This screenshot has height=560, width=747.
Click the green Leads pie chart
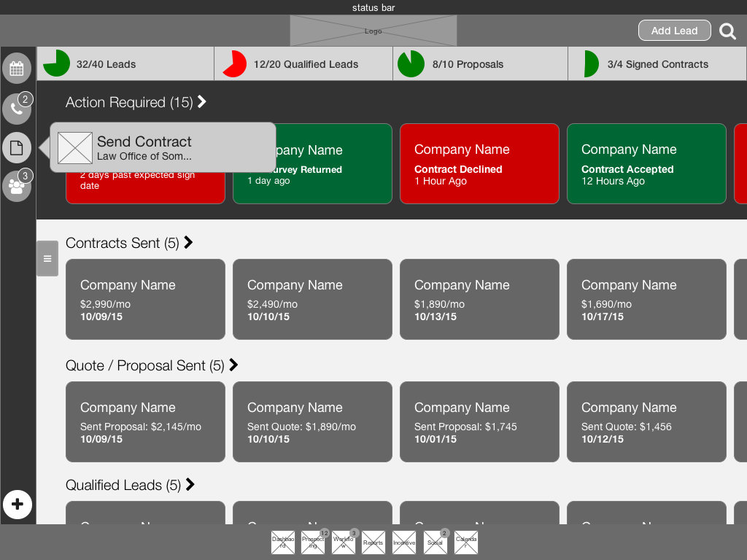[x=56, y=63]
